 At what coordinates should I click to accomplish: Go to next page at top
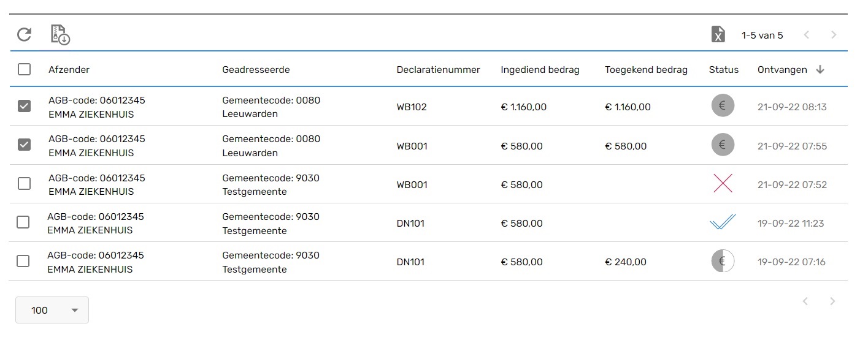[834, 35]
